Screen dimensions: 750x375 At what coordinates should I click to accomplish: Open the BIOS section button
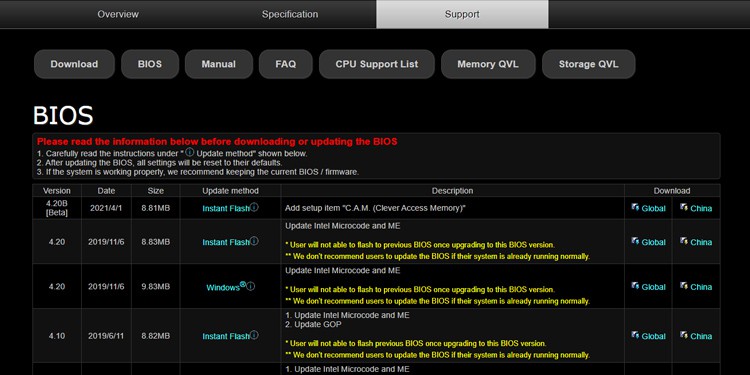[150, 64]
